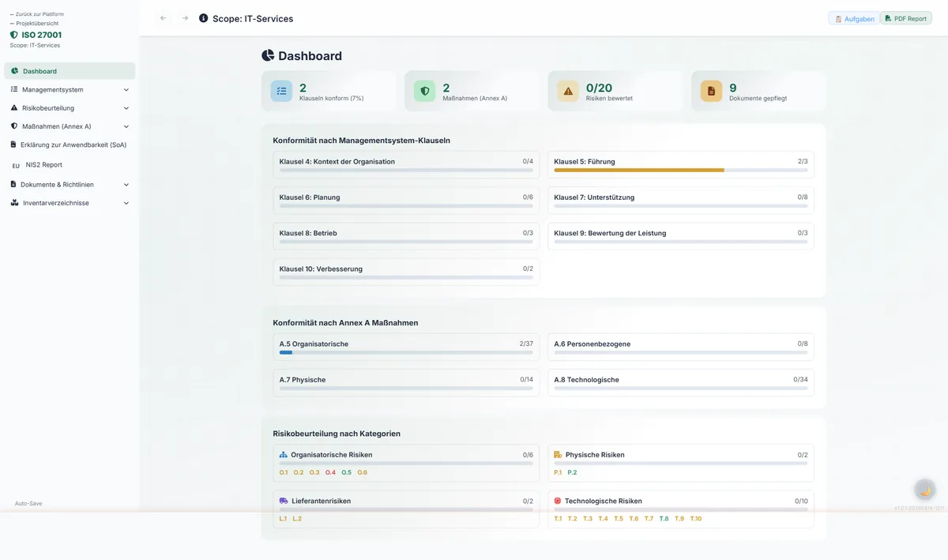The height and width of the screenshot is (560, 948).
Task: Click the forward arrow navigation icon
Action: pos(185,18)
